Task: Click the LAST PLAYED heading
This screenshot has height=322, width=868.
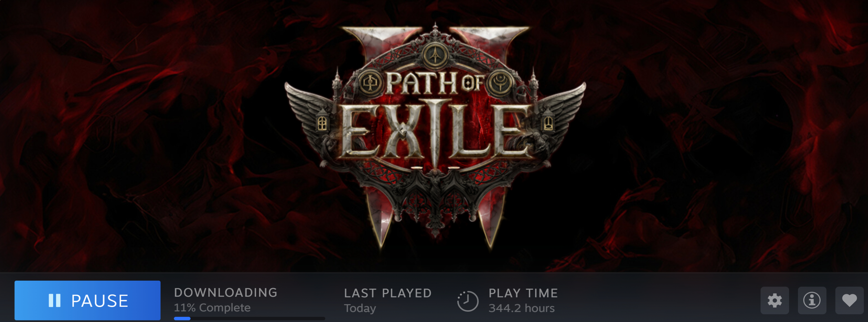Action: (388, 293)
